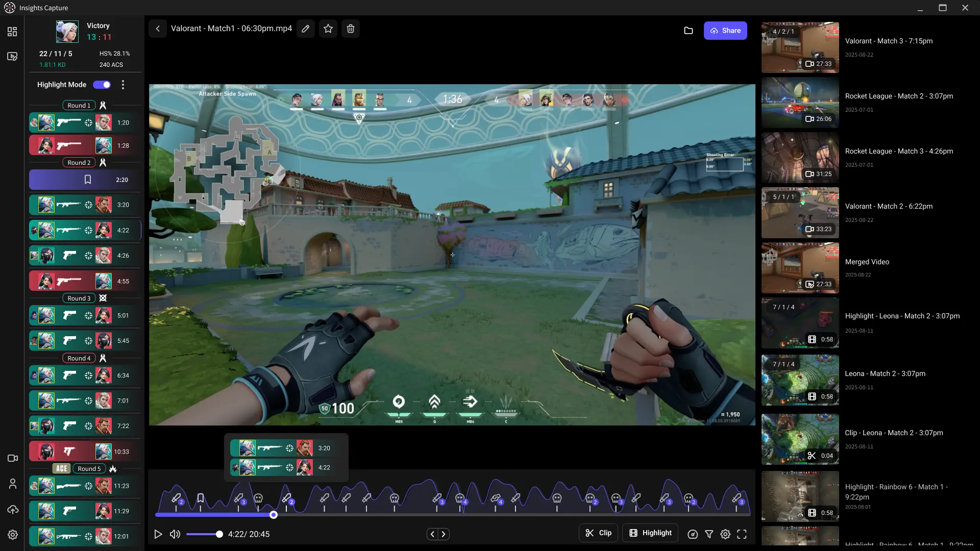This screenshot has width=980, height=551.
Task: Click the 13 : 11 Victory score
Action: point(99,37)
